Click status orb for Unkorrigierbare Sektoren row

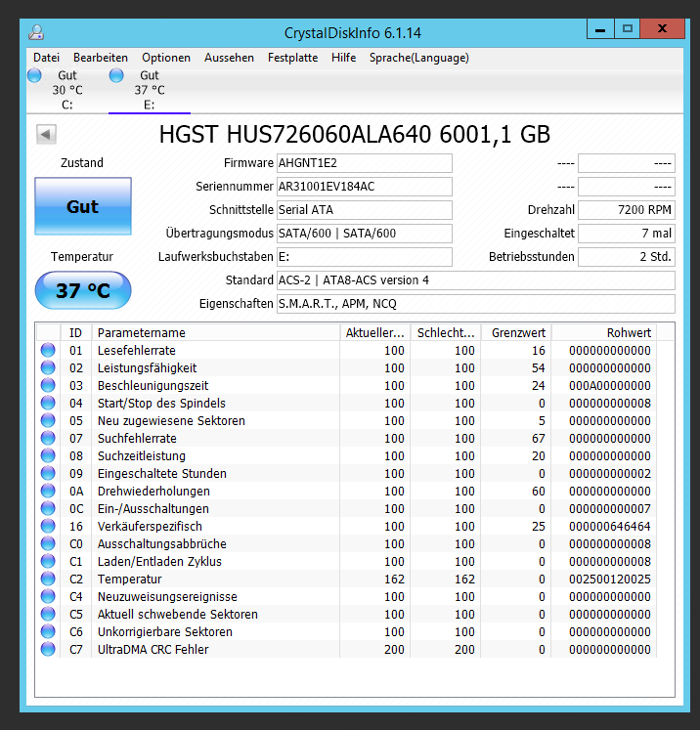(48, 631)
